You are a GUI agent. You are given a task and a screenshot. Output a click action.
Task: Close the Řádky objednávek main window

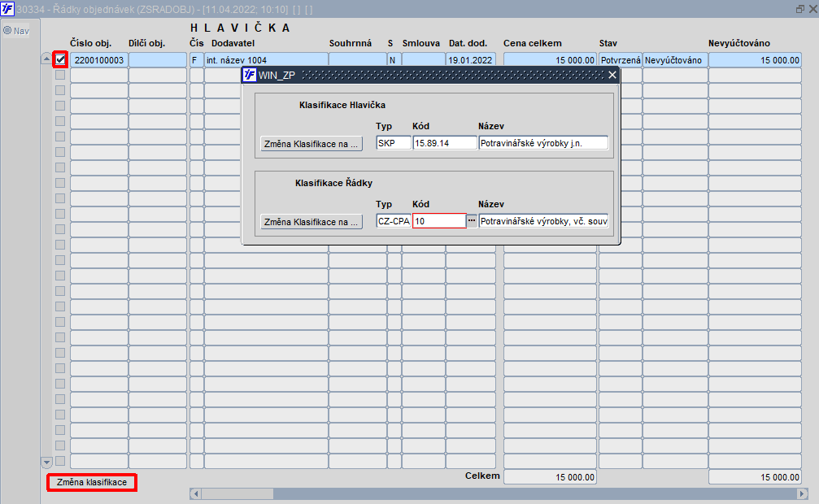812,9
